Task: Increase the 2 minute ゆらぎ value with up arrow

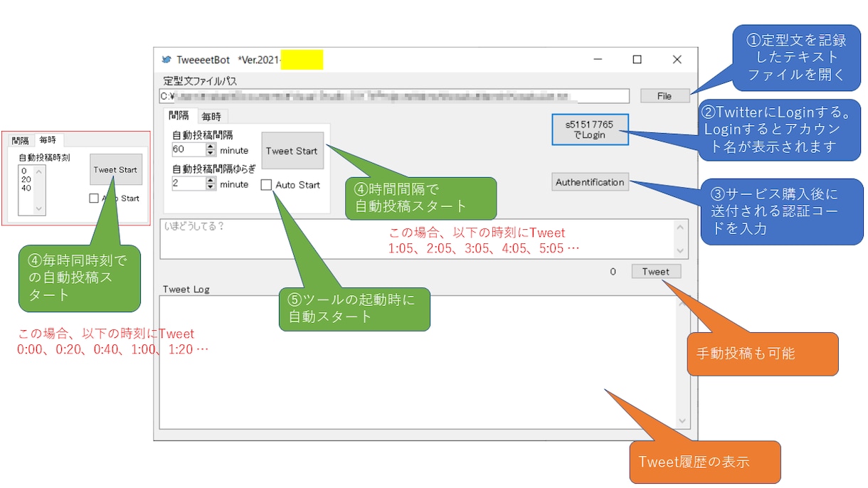Action: (211, 180)
